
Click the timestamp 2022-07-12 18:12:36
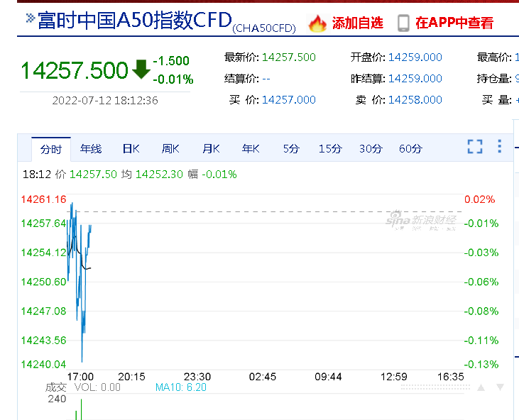tap(105, 101)
